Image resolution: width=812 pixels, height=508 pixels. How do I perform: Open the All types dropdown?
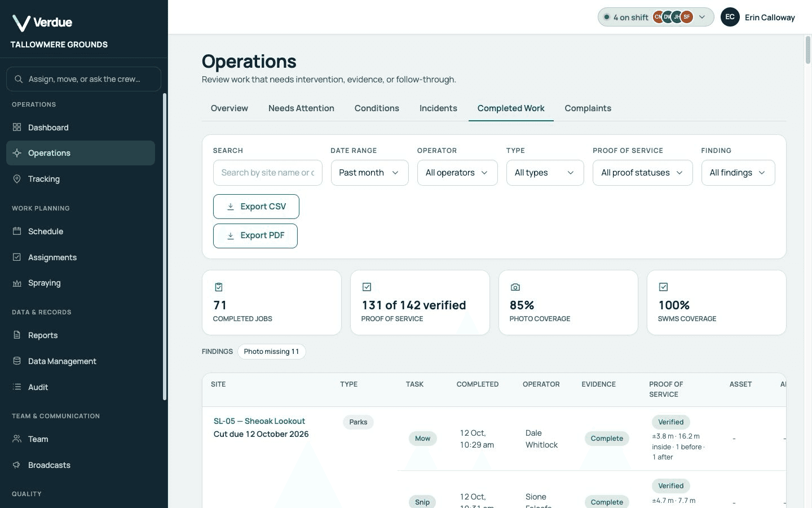click(545, 173)
